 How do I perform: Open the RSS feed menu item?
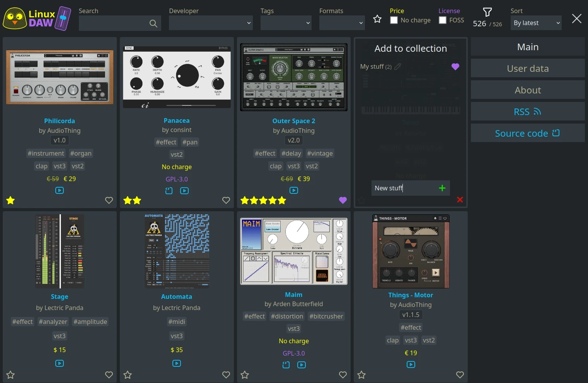pos(528,112)
